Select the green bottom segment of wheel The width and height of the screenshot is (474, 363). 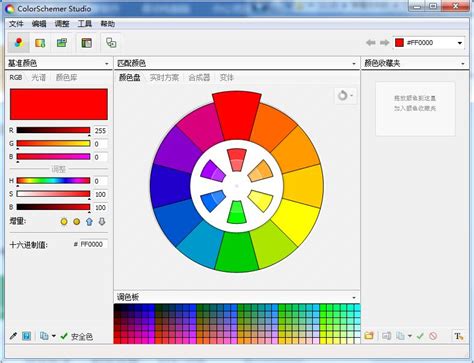coord(237,252)
